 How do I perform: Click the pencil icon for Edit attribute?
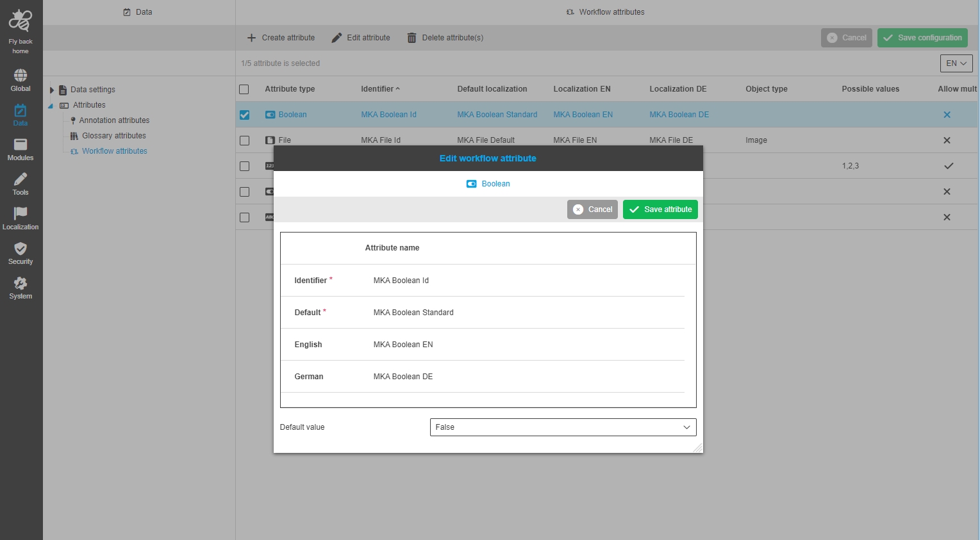[336, 38]
